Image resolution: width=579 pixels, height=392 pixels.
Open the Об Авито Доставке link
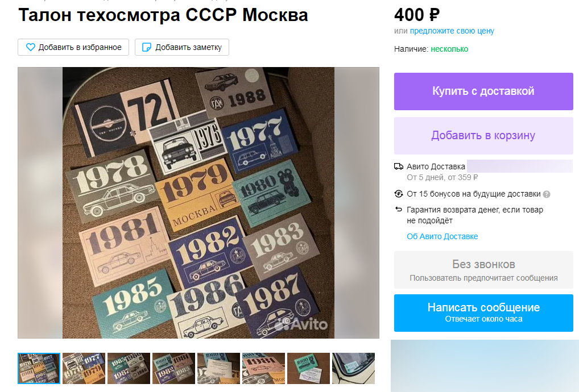coord(442,236)
